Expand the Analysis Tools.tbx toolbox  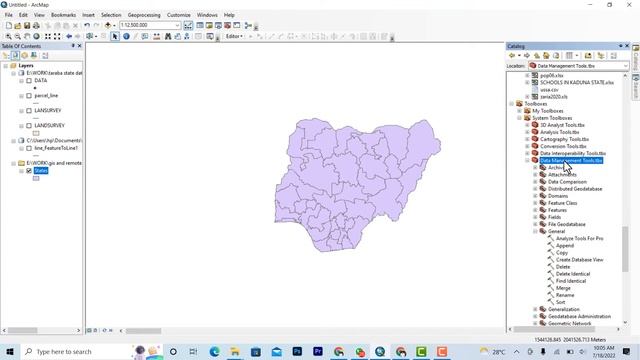pos(527,132)
